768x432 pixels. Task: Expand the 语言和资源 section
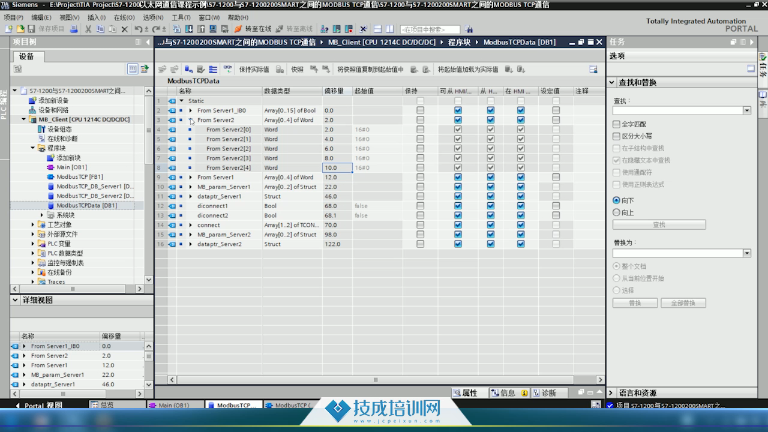tap(611, 393)
